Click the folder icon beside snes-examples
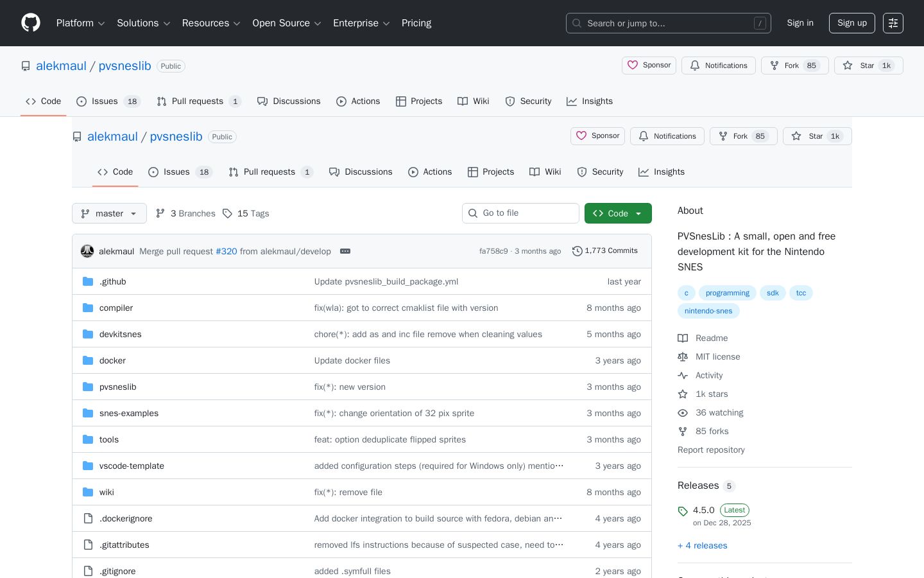Viewport: 924px width, 578px height. click(x=88, y=413)
